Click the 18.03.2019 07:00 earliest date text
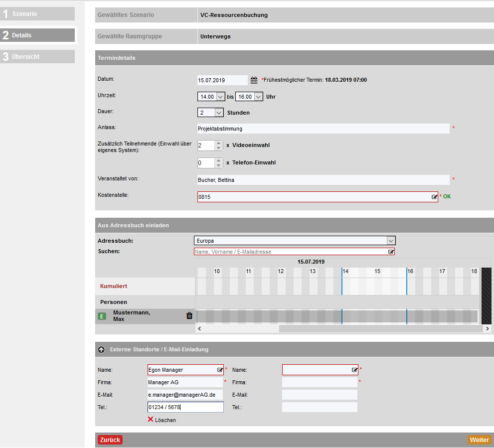This screenshot has height=448, width=494. (346, 80)
